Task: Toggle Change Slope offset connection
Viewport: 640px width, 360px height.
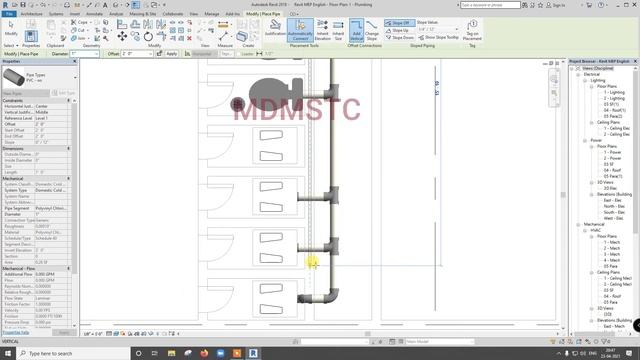Action: [371, 30]
